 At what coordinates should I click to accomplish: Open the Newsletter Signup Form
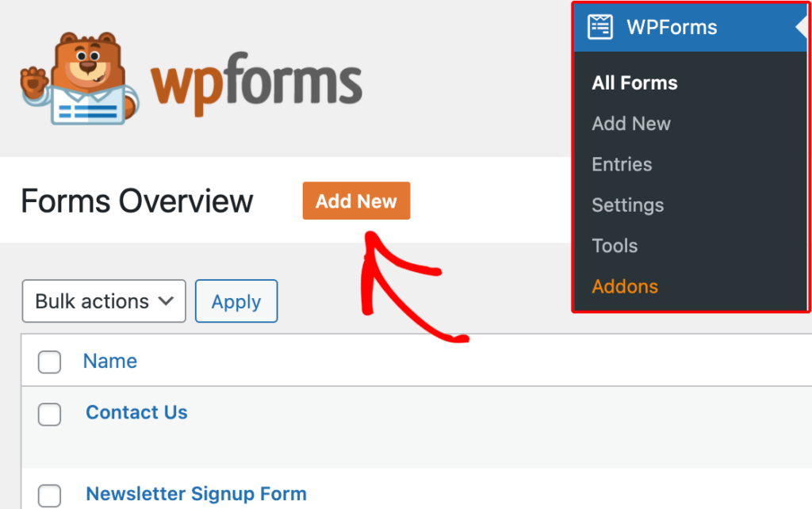(x=195, y=494)
